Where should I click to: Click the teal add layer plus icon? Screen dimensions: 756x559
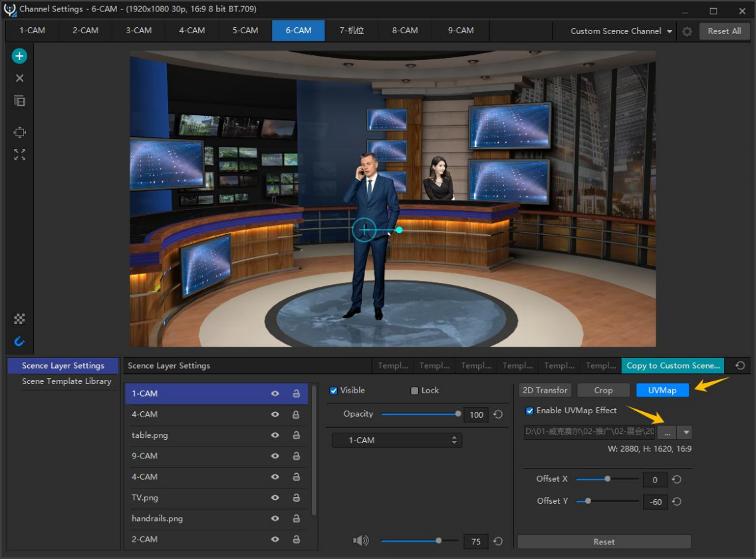point(19,57)
